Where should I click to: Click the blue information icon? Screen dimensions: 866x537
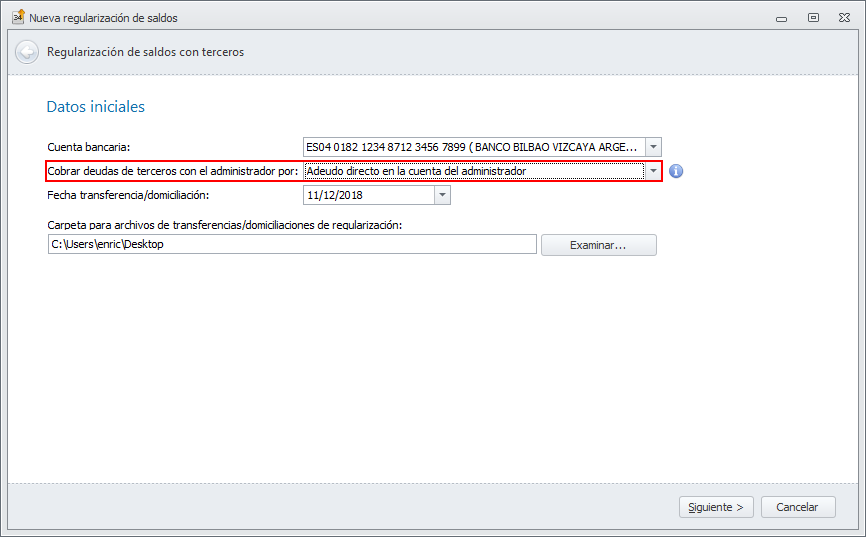676,171
